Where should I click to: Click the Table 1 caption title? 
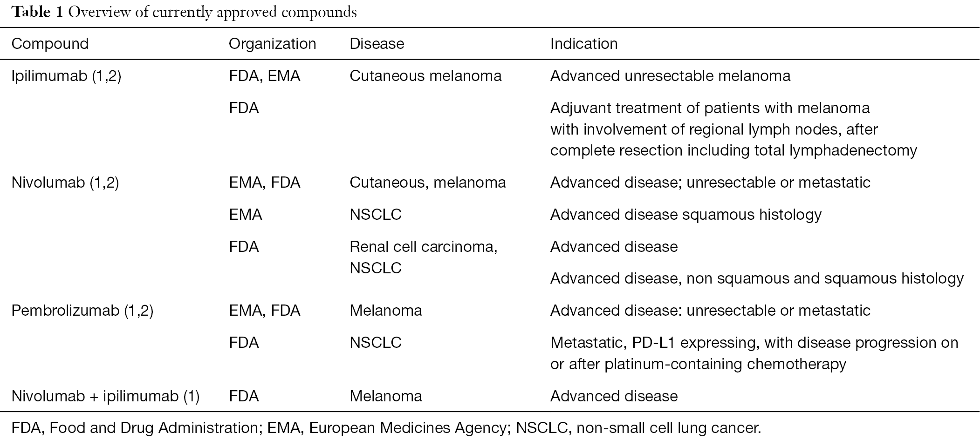(184, 12)
